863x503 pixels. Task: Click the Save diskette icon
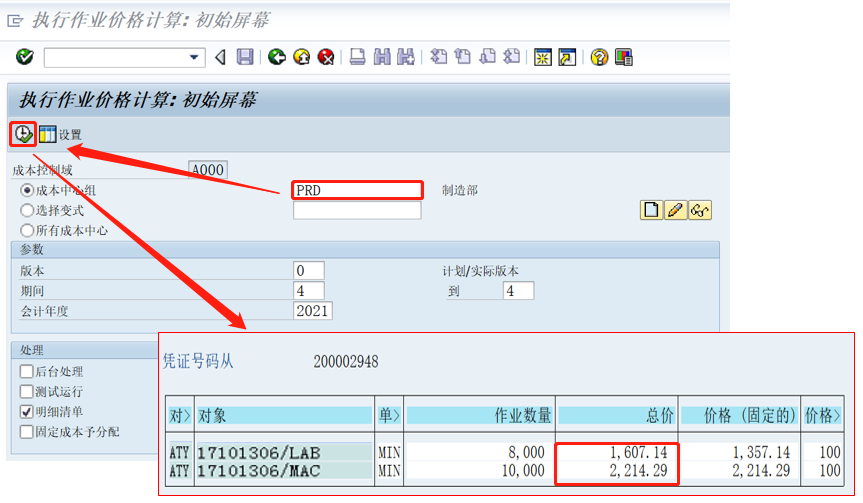[245, 57]
